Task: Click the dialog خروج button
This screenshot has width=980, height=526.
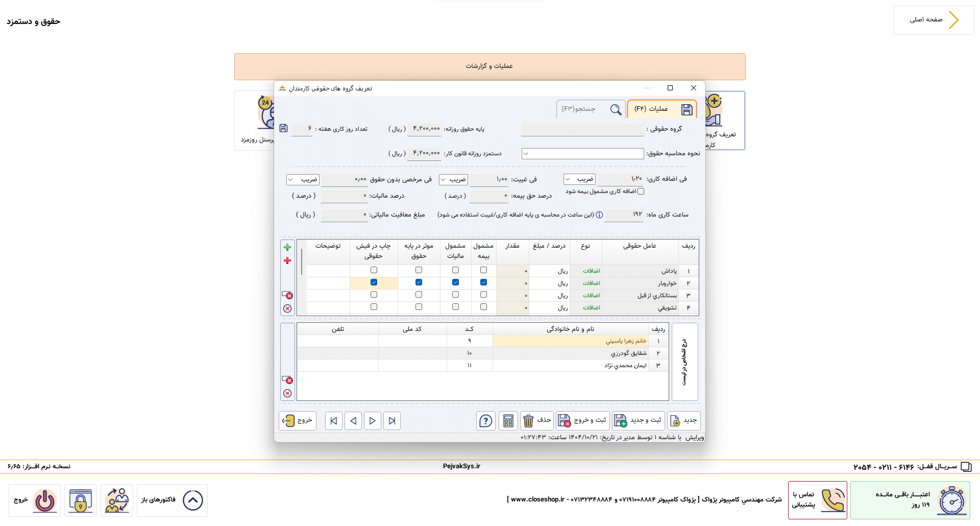Action: 298,421
